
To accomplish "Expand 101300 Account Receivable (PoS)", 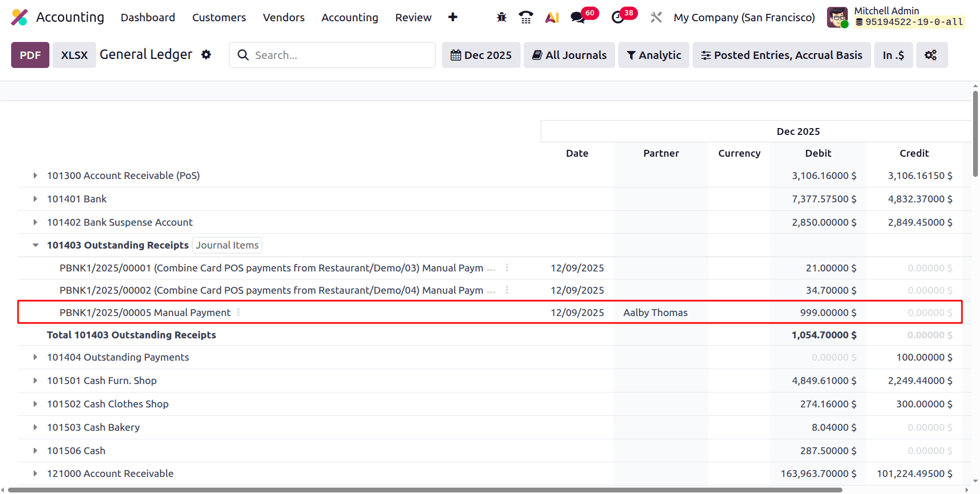I will pos(35,175).
